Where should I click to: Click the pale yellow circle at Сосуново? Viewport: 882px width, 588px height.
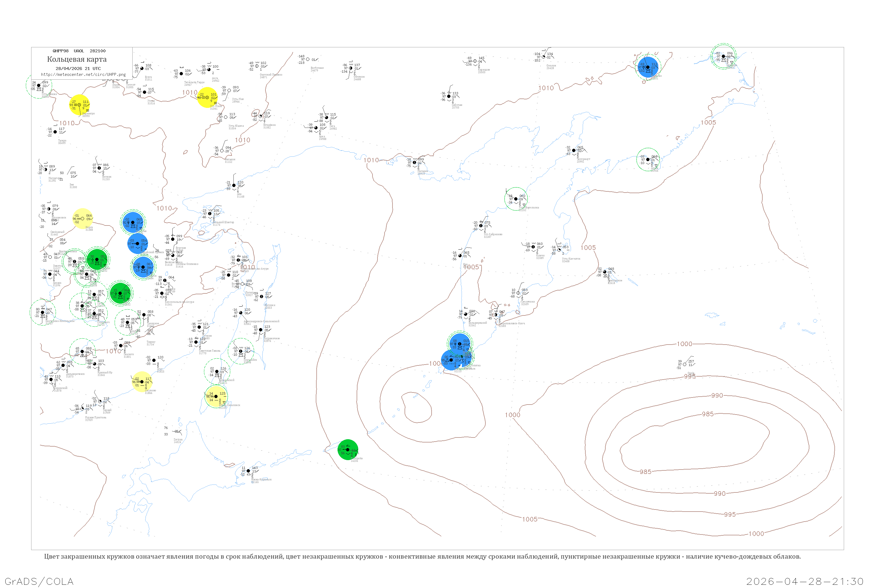tap(142, 382)
